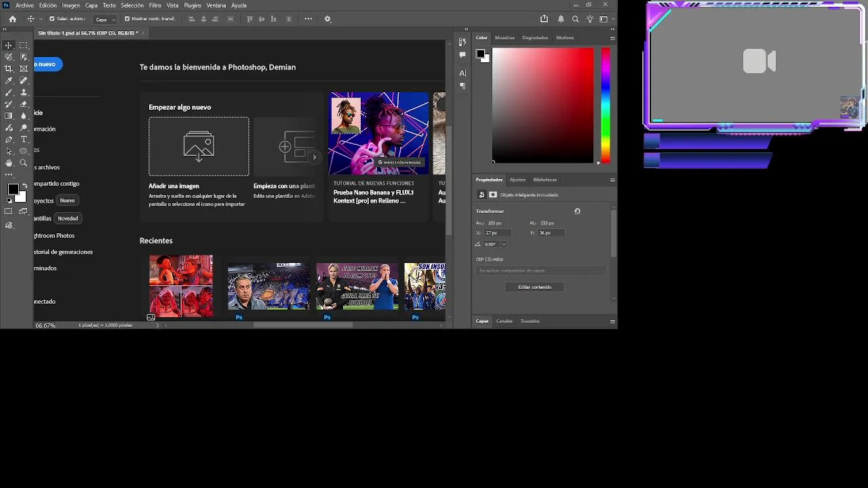Open the Ventana menu
This screenshot has height=488, width=868.
216,5
